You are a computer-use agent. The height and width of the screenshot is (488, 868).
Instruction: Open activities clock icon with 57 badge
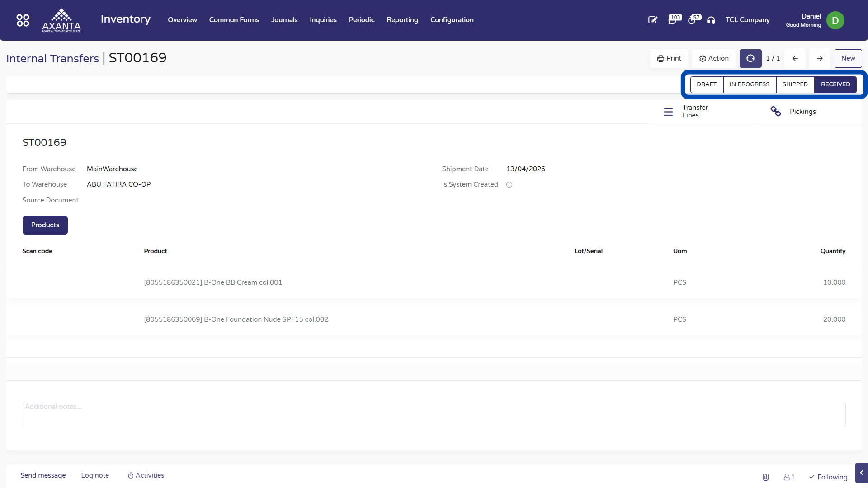(693, 20)
